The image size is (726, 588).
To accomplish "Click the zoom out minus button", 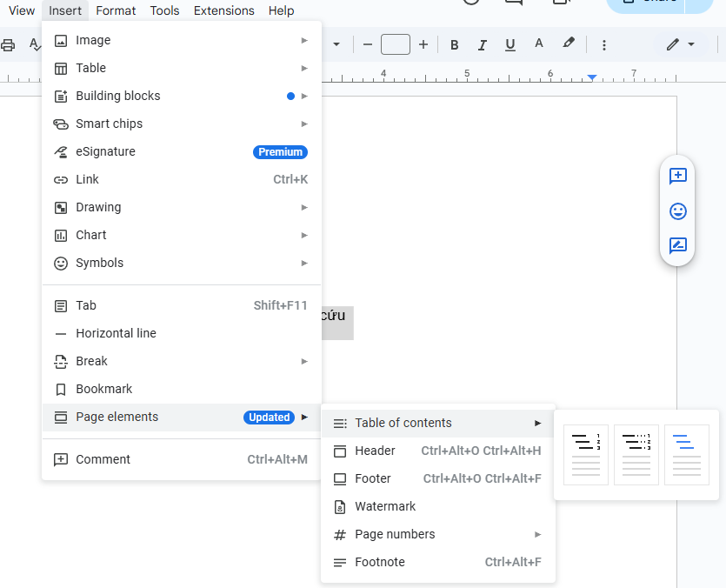I will [368, 43].
